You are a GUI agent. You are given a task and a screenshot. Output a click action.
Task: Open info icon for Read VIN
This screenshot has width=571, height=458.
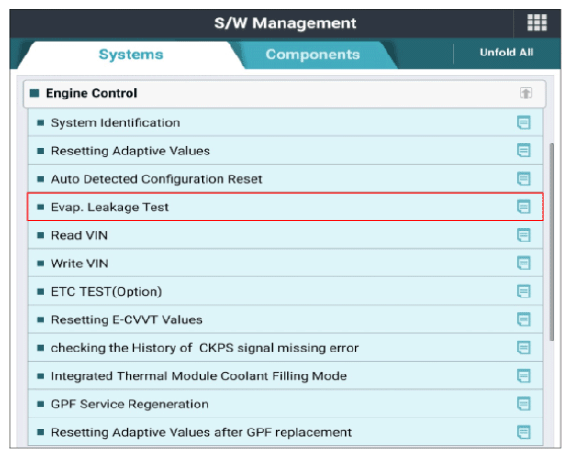(524, 235)
